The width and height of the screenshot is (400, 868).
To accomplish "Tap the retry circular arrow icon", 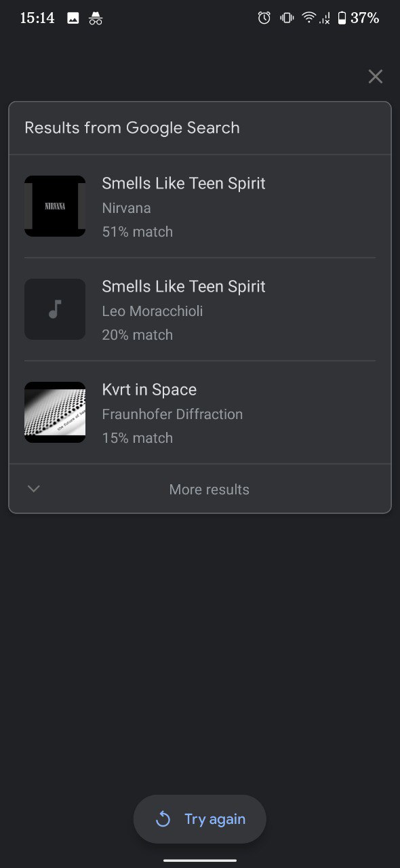I will [x=163, y=819].
